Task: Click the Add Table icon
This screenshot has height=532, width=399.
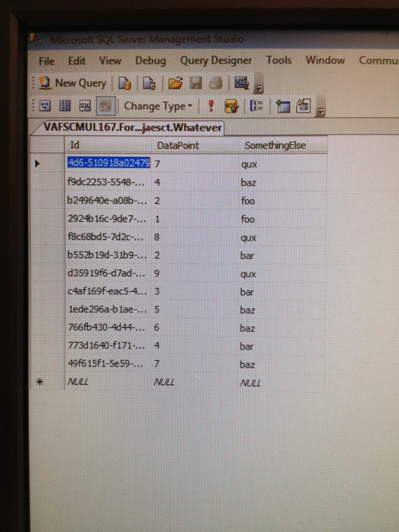Action: [x=283, y=106]
